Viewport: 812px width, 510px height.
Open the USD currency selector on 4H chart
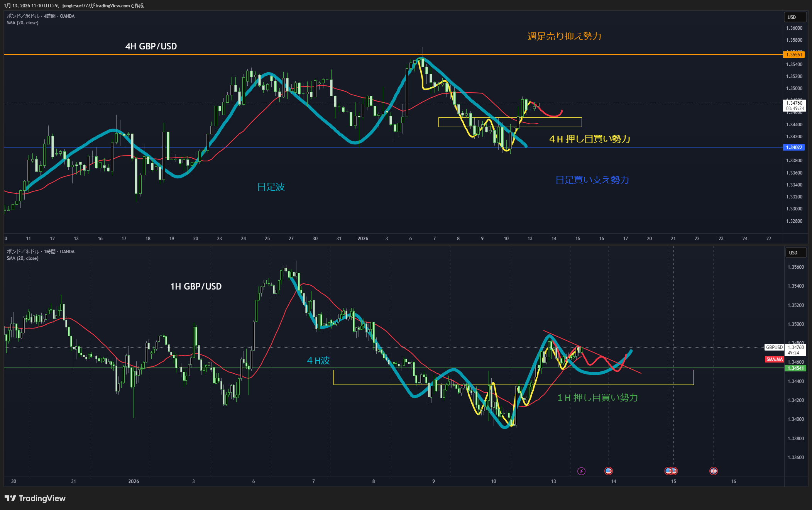click(x=795, y=17)
